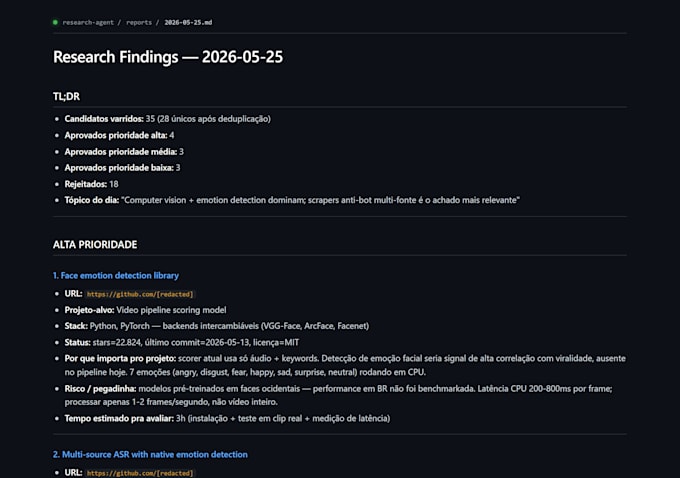Click the Research Findings 2026-05-25 heading
The image size is (680, 478).
[x=168, y=57]
